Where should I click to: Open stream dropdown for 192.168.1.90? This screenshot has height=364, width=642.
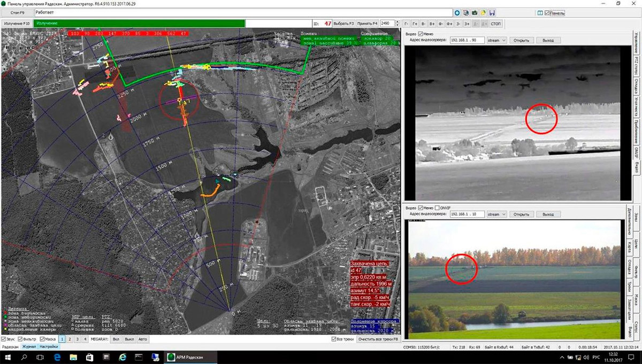(496, 40)
